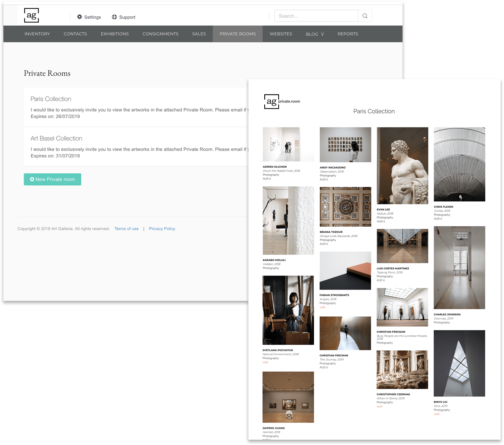The image size is (504, 445).
Task: Click the artist name JIAPENG GUANG
Action: click(274, 428)
